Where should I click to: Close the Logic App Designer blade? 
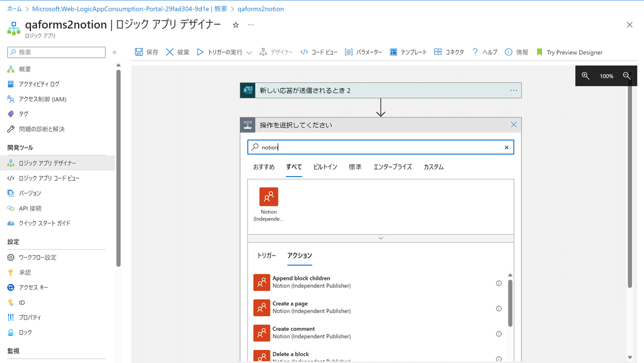click(630, 25)
